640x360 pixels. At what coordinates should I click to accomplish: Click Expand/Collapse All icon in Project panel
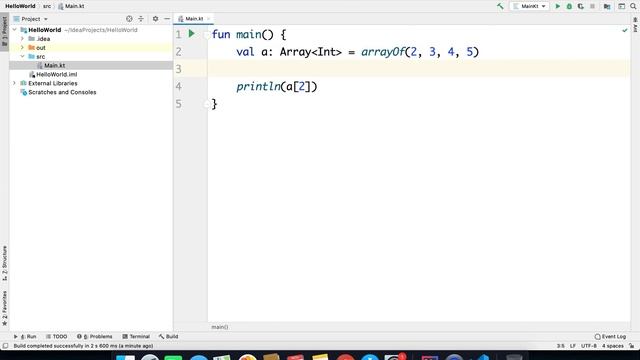click(141, 19)
